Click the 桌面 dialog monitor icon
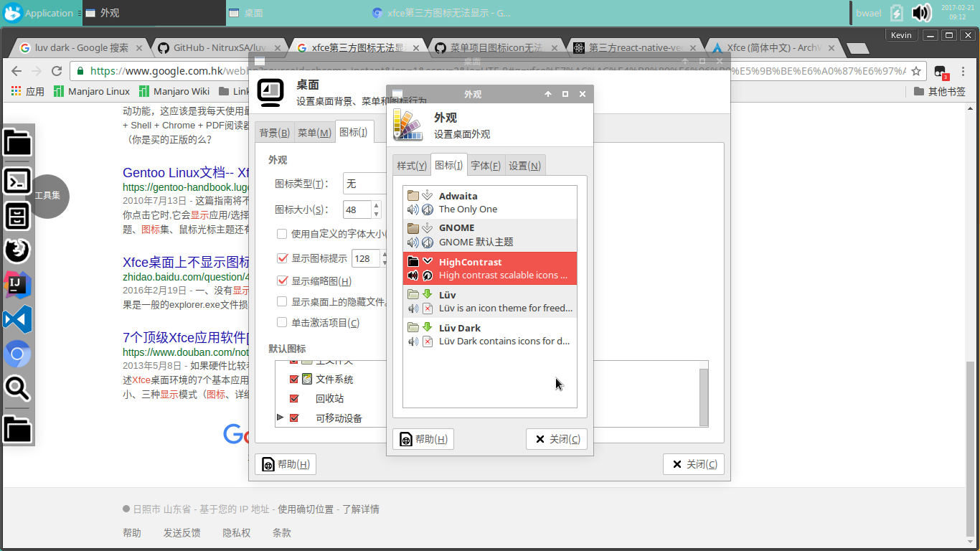980x551 pixels. tap(270, 93)
